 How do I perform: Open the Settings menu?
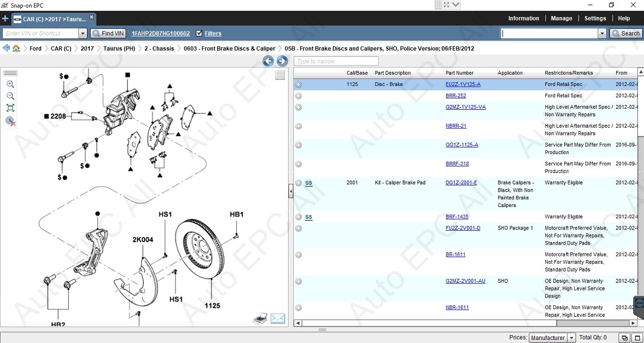tap(595, 19)
